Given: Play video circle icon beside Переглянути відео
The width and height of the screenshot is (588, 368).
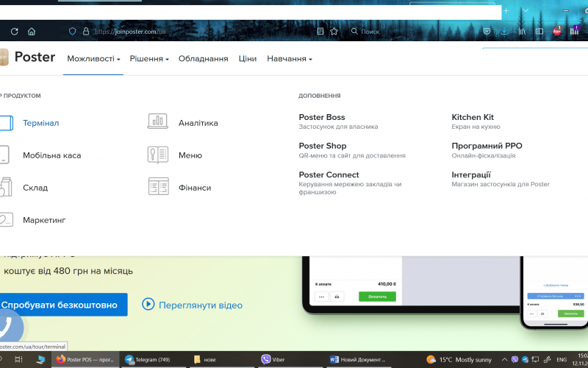Looking at the screenshot, I should coord(148,304).
